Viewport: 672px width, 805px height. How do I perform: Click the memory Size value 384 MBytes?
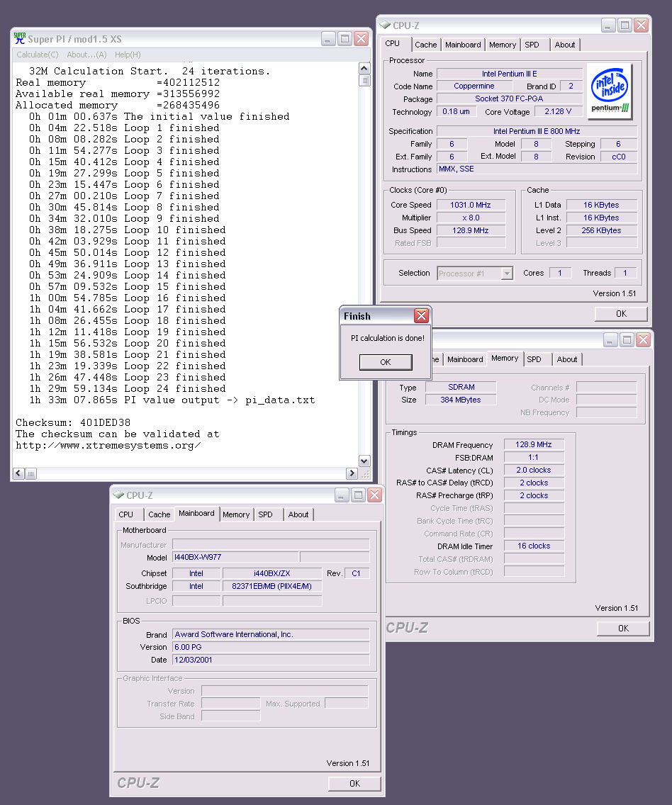[461, 400]
